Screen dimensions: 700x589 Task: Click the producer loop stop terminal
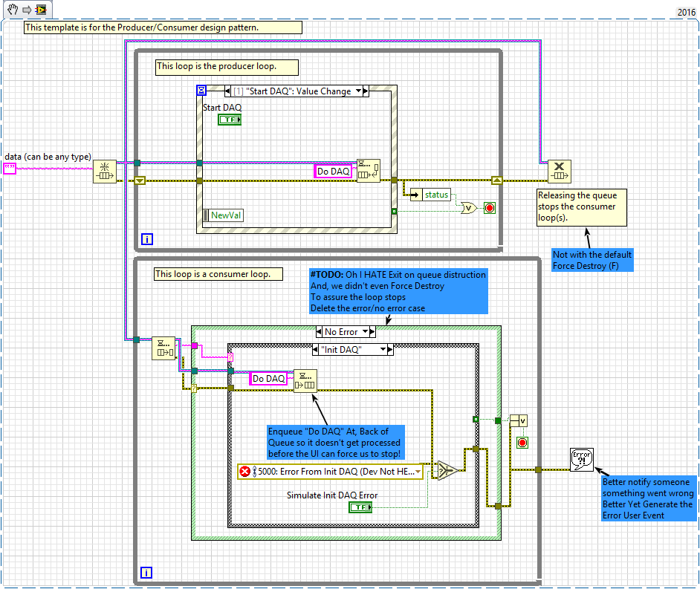click(490, 208)
